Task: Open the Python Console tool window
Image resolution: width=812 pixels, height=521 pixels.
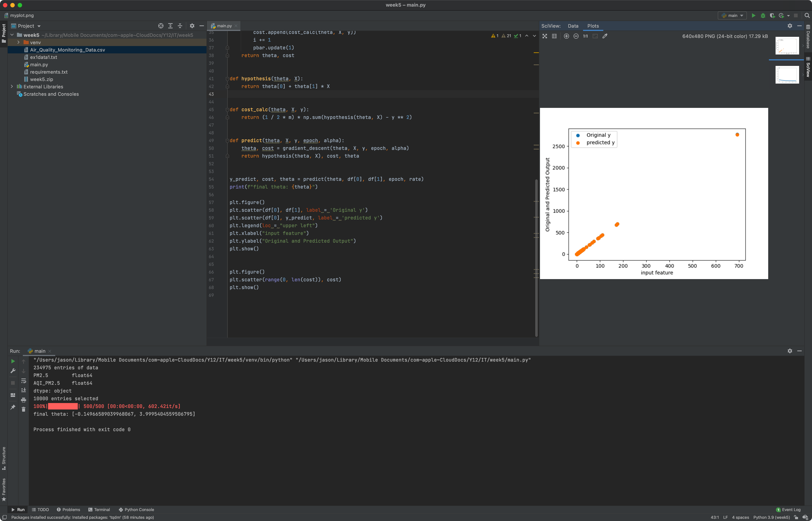Action: (x=136, y=510)
